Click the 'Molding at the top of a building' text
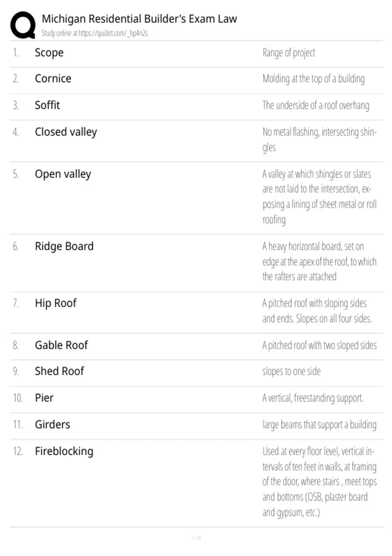 coord(313,78)
